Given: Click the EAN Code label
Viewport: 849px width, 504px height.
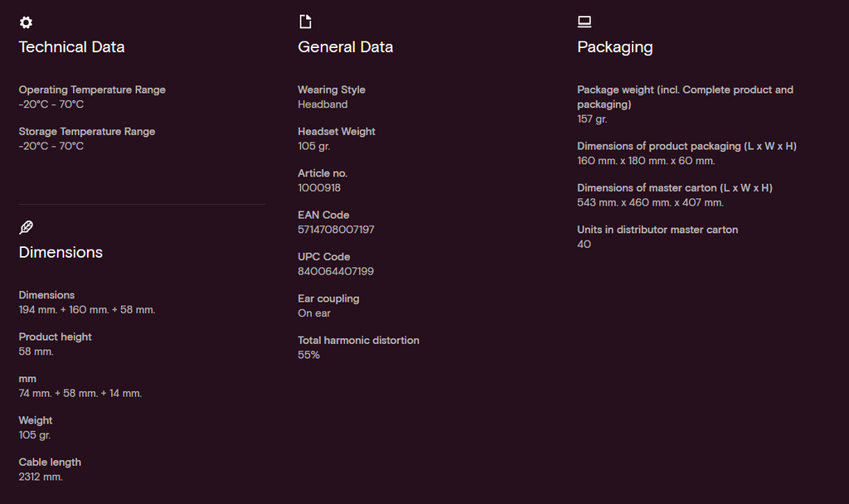Looking at the screenshot, I should pyautogui.click(x=323, y=215).
